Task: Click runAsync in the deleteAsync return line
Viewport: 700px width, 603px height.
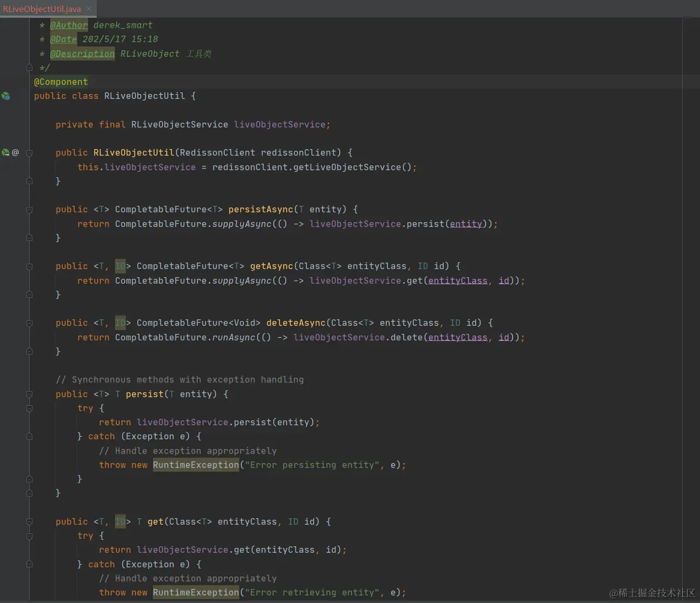Action: (x=233, y=337)
